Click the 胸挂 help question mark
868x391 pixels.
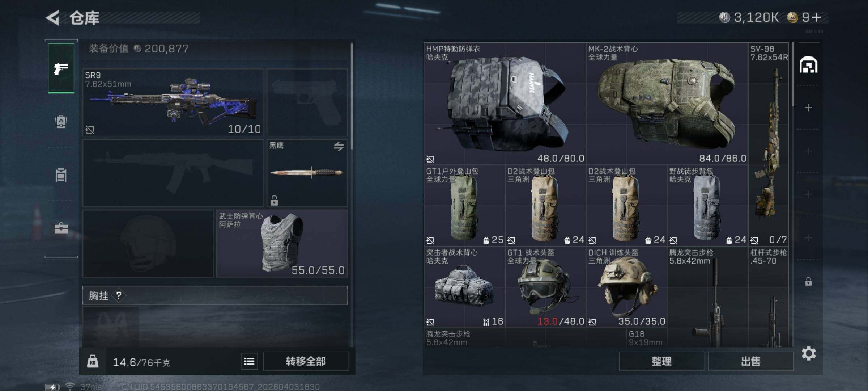(119, 295)
